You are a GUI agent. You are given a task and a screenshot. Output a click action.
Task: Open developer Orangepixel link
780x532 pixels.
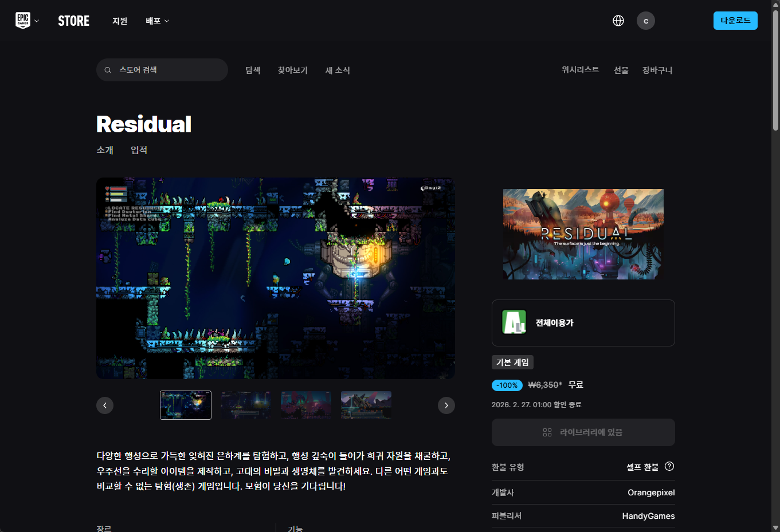[x=651, y=492]
